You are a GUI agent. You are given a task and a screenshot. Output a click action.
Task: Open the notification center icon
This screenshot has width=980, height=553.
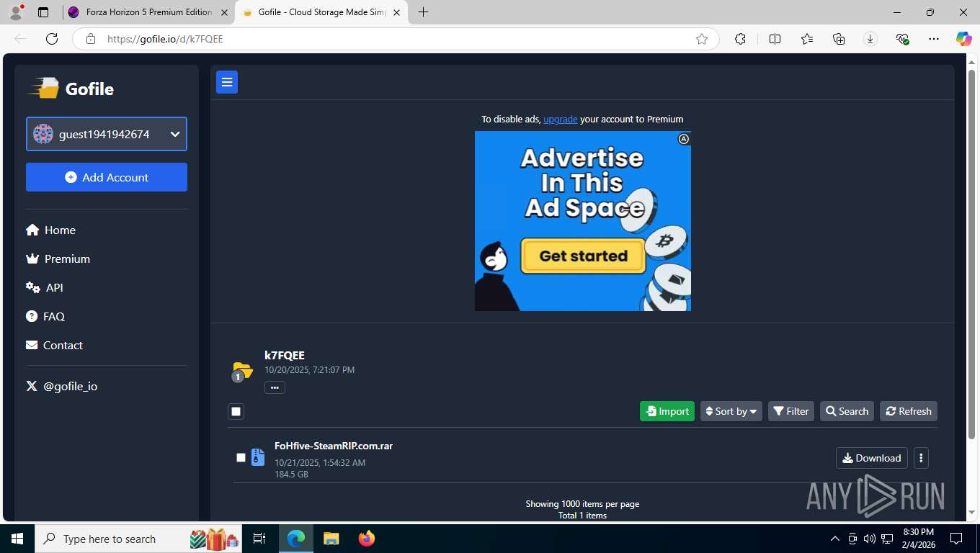pos(956,539)
